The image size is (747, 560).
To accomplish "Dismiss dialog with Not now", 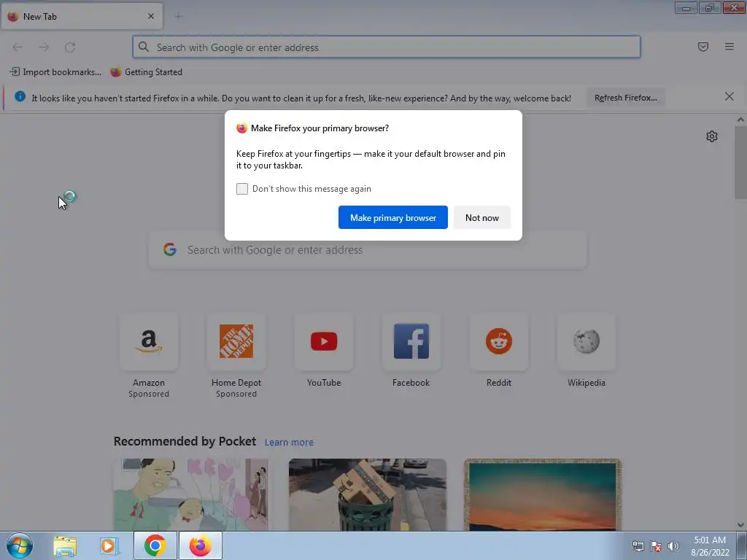I will (x=482, y=217).
